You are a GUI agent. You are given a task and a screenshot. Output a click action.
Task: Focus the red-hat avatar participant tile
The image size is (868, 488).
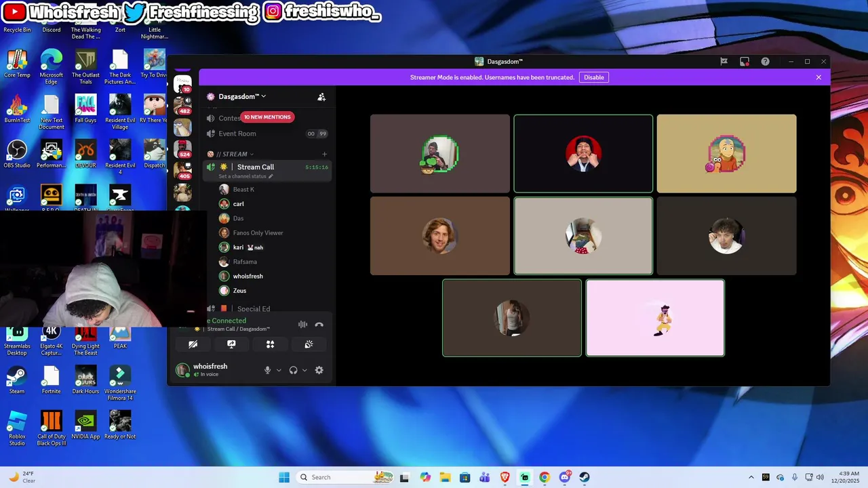583,154
